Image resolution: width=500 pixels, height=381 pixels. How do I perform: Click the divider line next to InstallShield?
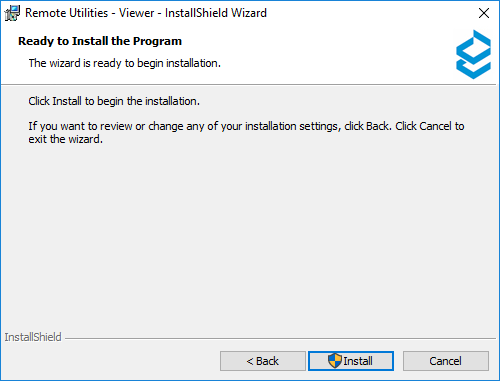point(280,339)
